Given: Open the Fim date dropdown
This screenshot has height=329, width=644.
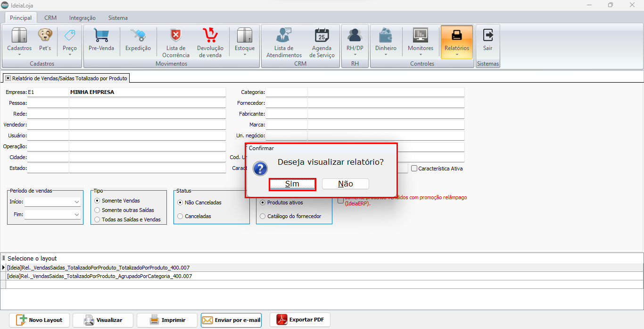Looking at the screenshot, I should pos(77,215).
